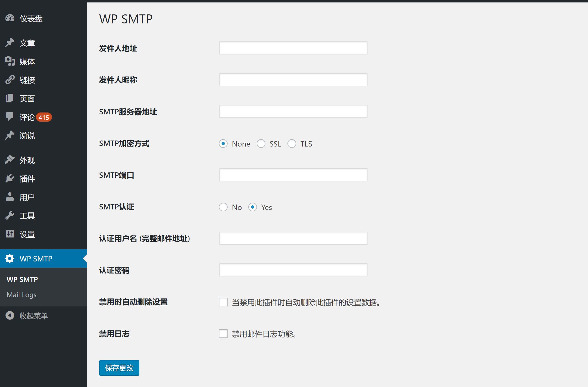Open the WP SMTP submenu entry
The image size is (588, 387).
(x=22, y=279)
